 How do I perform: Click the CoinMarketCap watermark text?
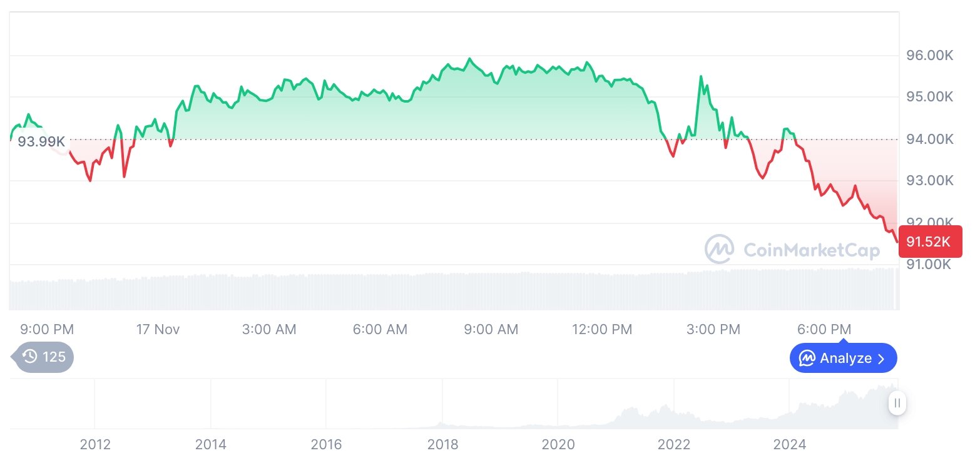pyautogui.click(x=812, y=250)
